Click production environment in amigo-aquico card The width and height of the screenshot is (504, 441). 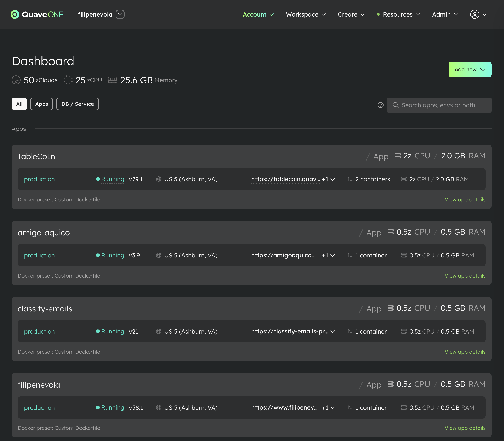(39, 255)
